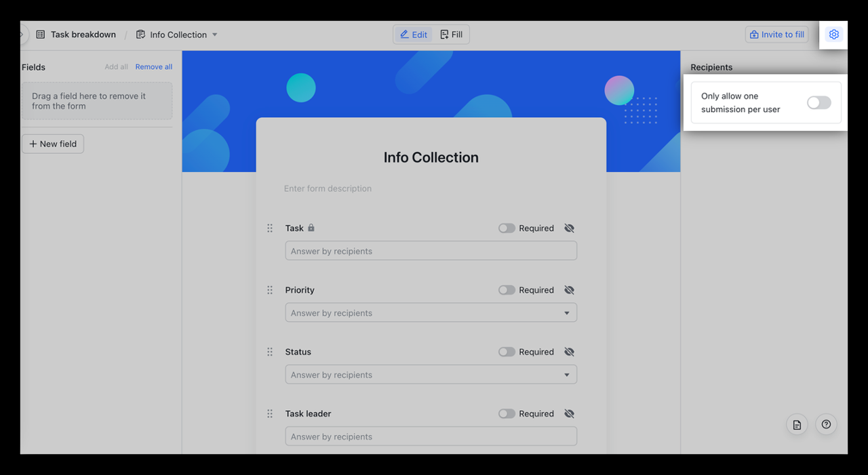Click the Status field label
This screenshot has width=868, height=475.
click(298, 352)
